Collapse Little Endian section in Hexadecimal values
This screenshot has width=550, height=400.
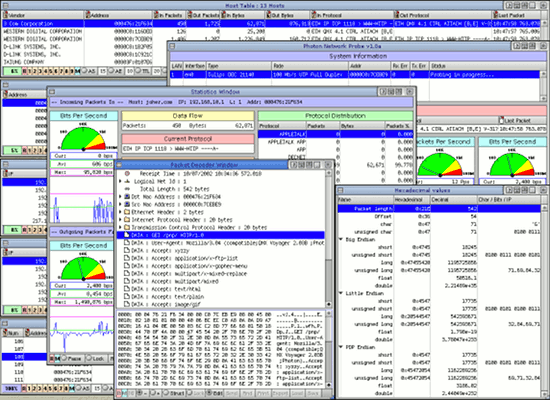coord(341,293)
